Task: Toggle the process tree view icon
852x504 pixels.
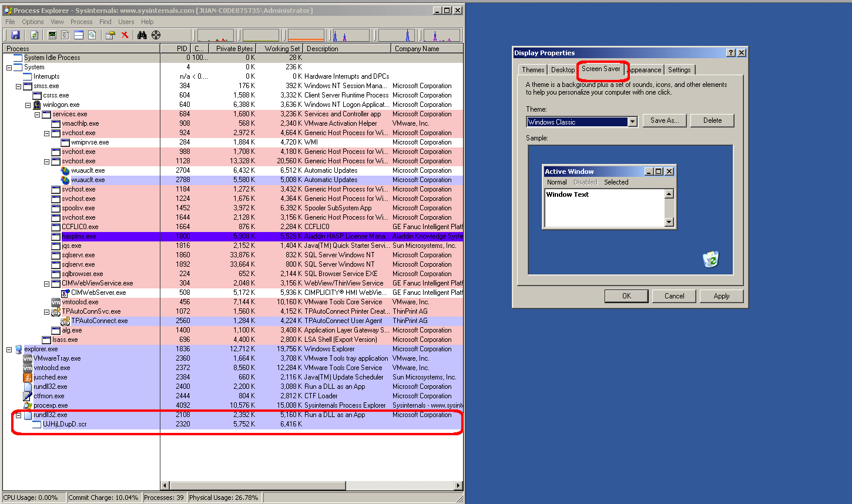Action: (65, 35)
